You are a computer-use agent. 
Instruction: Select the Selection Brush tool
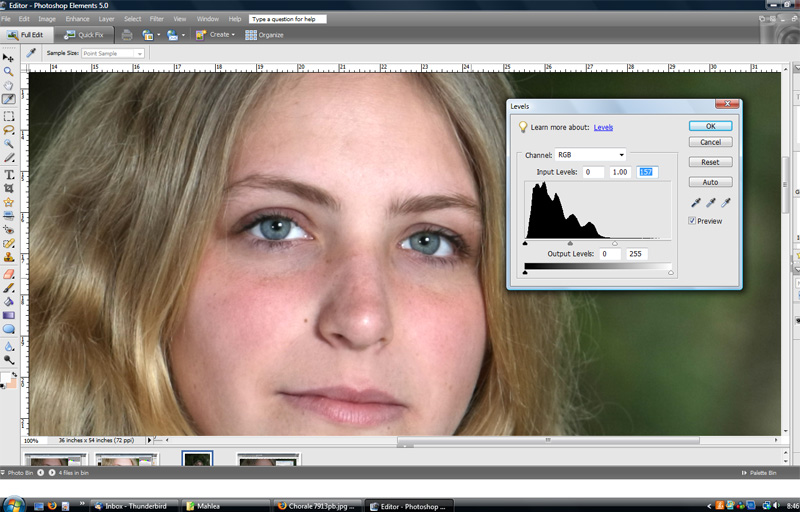tap(8, 158)
